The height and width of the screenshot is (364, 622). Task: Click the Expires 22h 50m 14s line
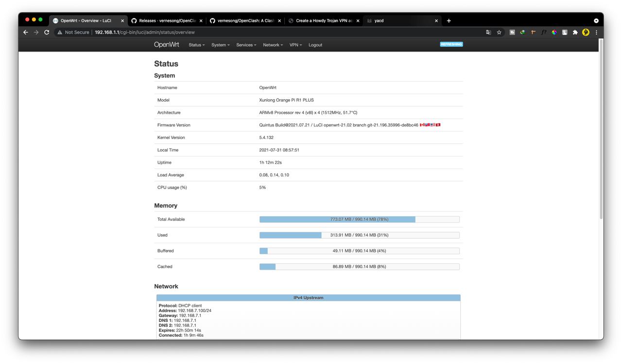coord(180,330)
